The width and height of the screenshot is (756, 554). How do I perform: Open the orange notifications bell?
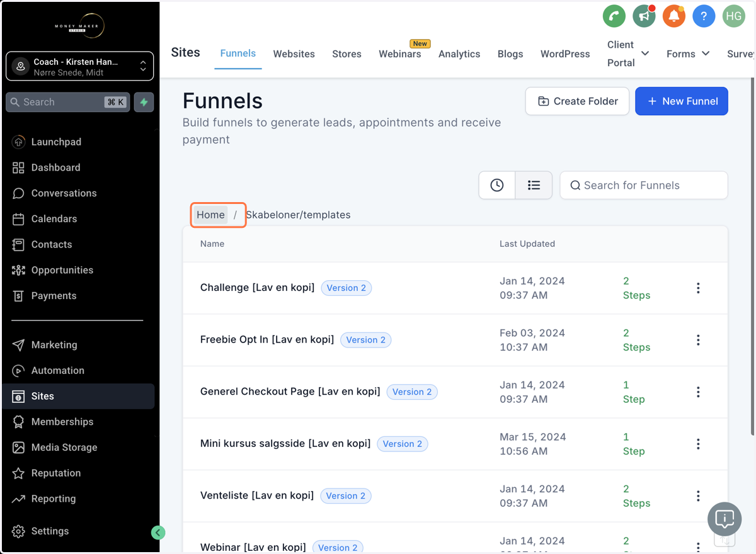[674, 16]
